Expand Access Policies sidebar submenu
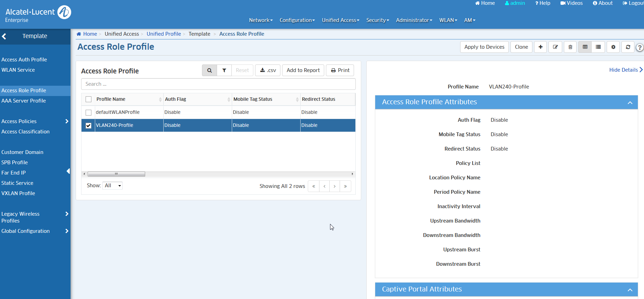This screenshot has height=299, width=644. tap(67, 121)
